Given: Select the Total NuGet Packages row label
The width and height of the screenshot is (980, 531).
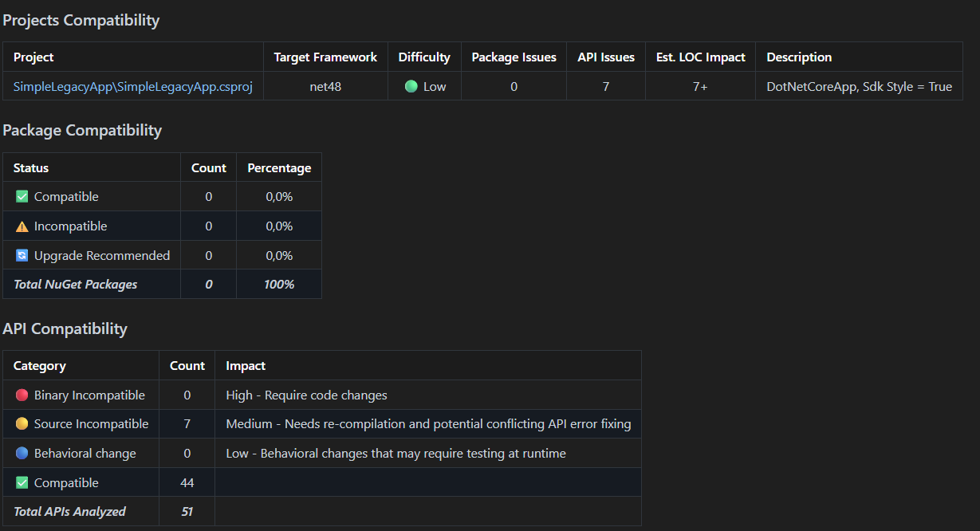Looking at the screenshot, I should 76,285.
